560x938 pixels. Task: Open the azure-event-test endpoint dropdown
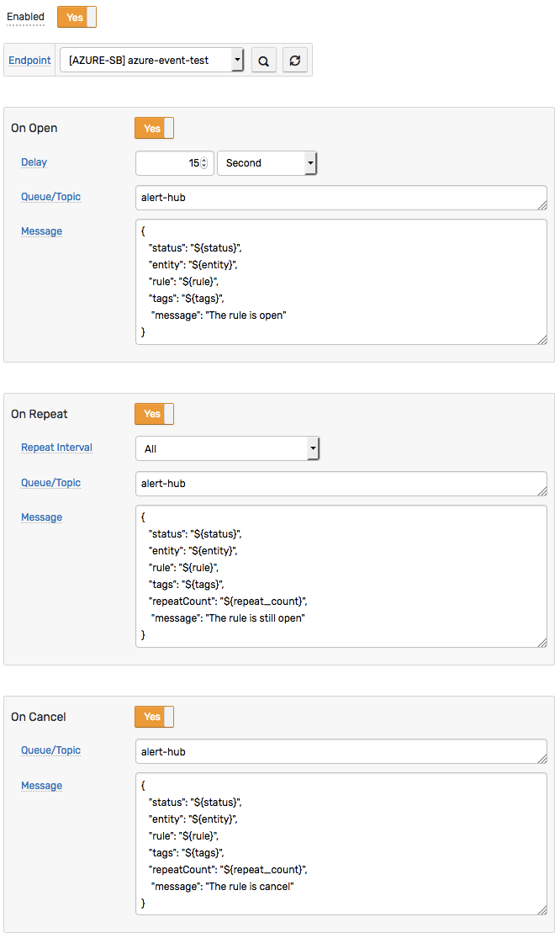(x=152, y=60)
